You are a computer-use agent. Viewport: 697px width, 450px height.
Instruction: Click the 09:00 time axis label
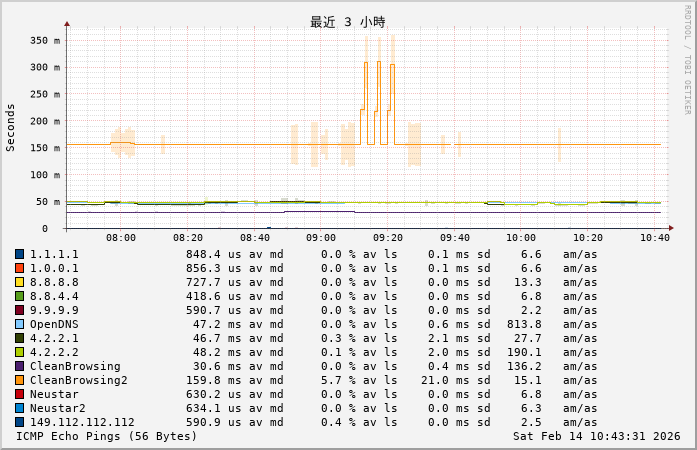point(321,238)
